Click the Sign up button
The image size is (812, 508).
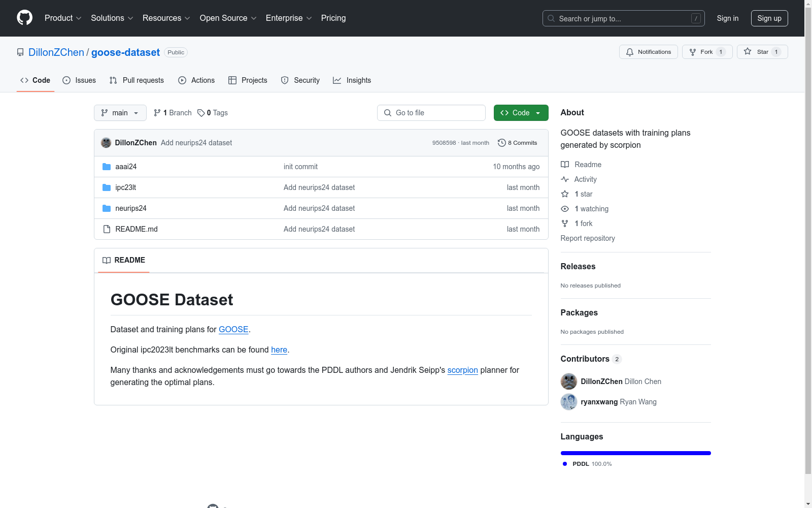(769, 18)
